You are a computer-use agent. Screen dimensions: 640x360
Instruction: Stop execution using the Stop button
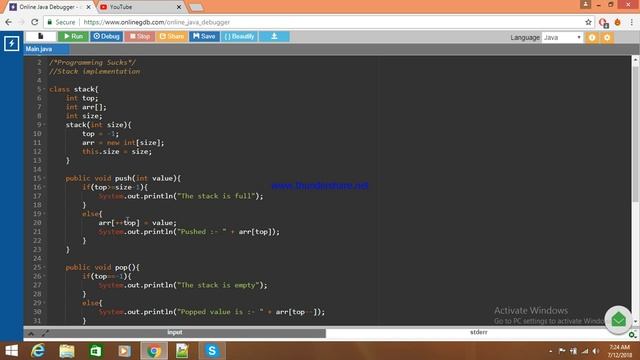coord(140,36)
